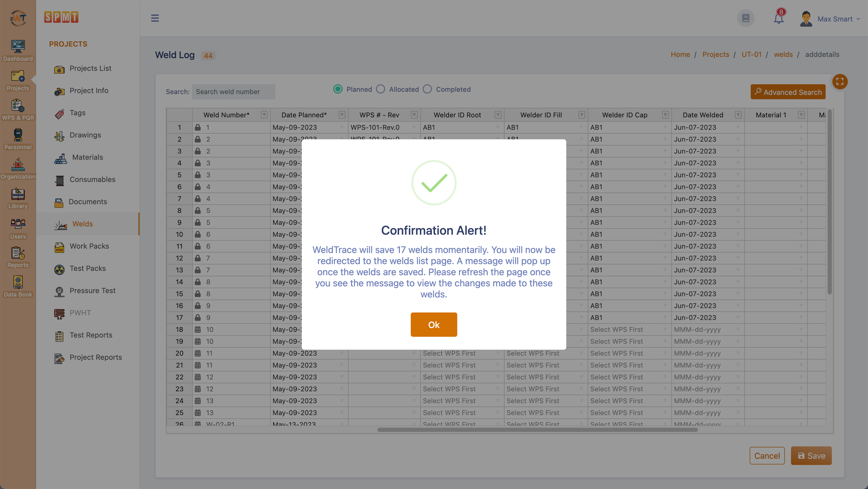Click the fullscreen expand icon
Screen dimensions: 868x489
[840, 82]
